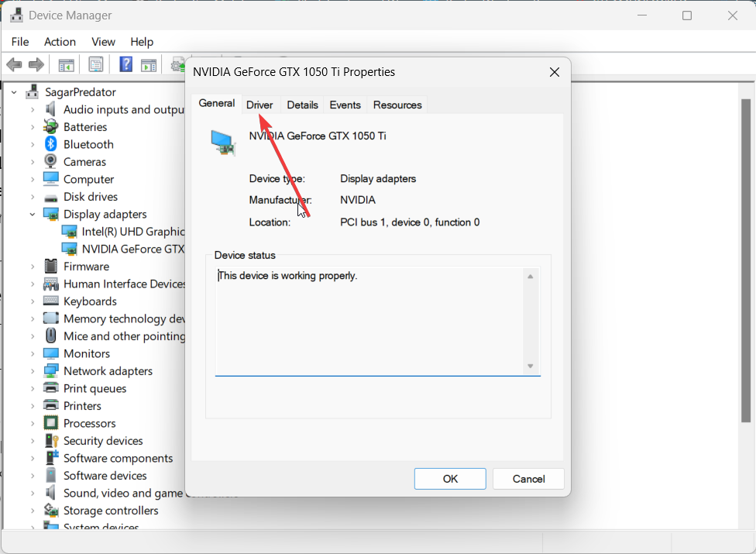Collapse the Display adapters tree node

pyautogui.click(x=33, y=214)
